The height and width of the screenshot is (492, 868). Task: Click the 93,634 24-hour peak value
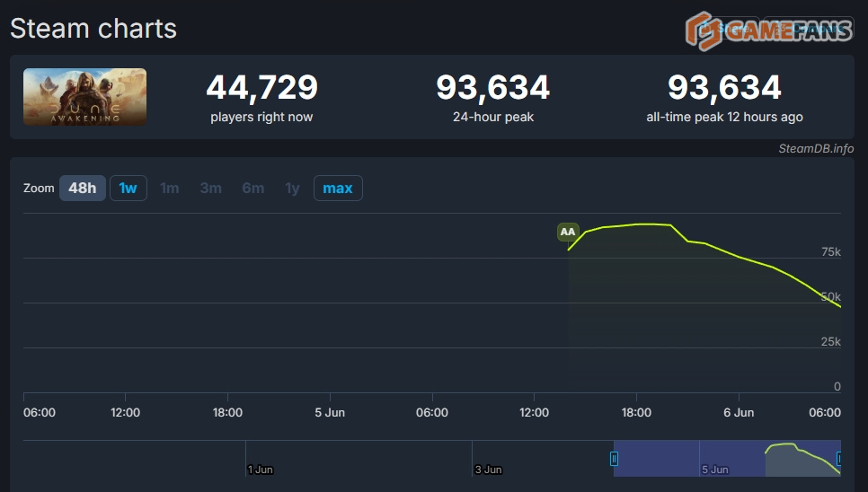(x=493, y=87)
